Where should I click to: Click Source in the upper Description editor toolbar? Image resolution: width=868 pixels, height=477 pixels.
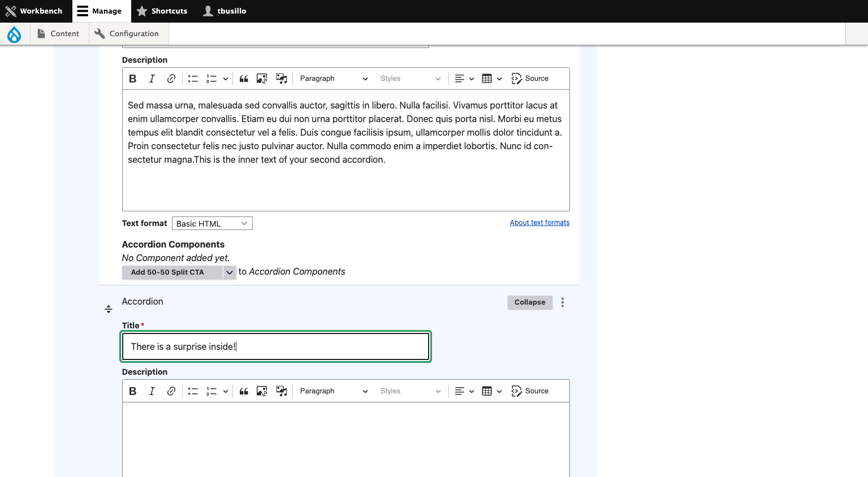click(x=530, y=79)
